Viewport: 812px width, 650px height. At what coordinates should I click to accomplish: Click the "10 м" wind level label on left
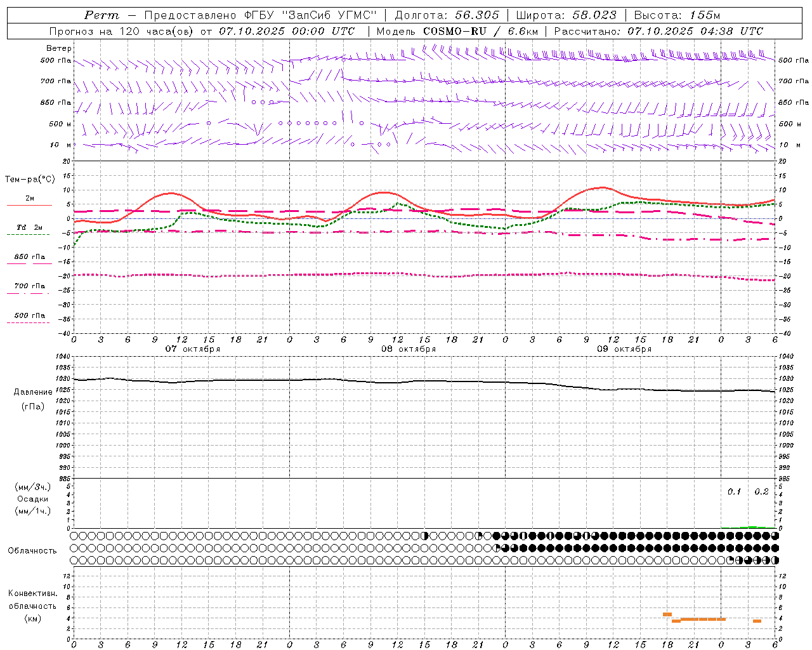tap(61, 145)
